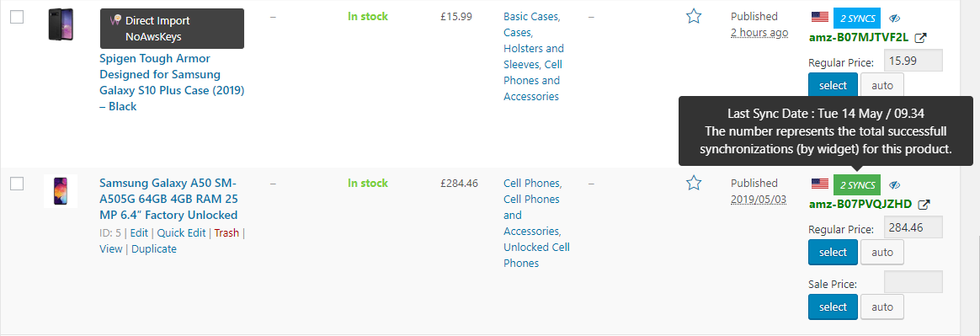Click auto next to Galaxy A50 Regular Price
Screen dimensions: 980x336
tap(882, 252)
